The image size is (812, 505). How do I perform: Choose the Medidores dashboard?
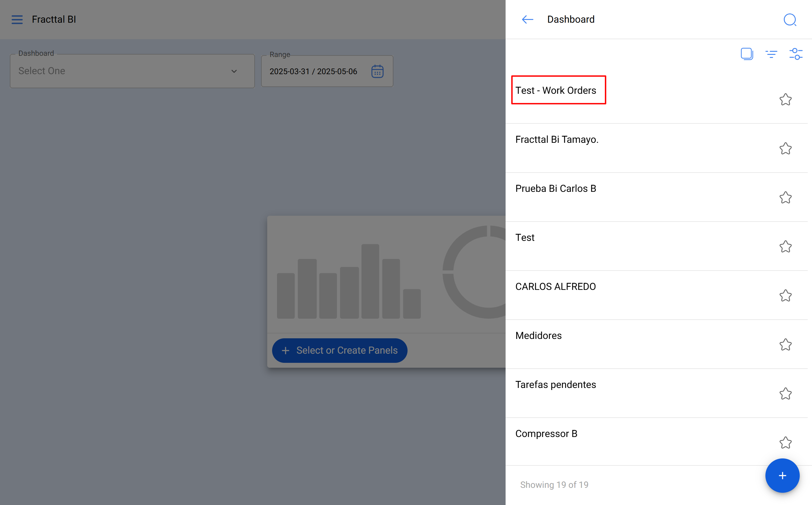point(656,344)
